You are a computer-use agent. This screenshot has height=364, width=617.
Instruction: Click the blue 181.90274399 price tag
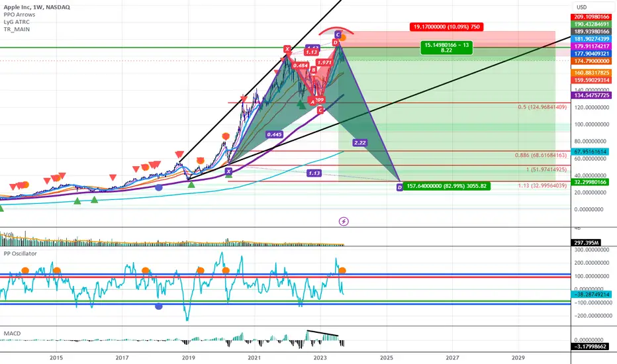(591, 39)
